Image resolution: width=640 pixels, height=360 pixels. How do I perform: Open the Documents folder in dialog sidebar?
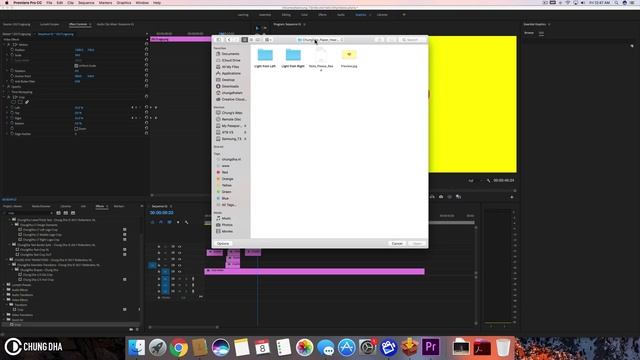(230, 54)
